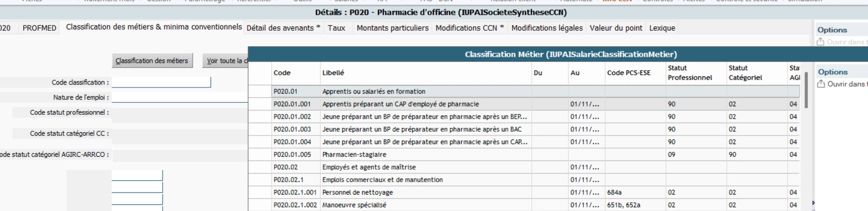This screenshot has width=868, height=211.
Task: Go to the Montants particuliers tab
Action: point(392,28)
